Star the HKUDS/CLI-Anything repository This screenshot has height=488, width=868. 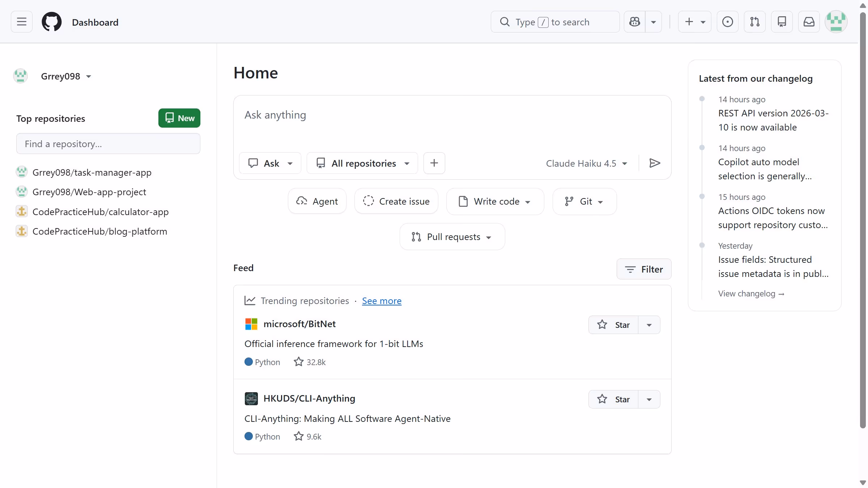[x=615, y=399]
